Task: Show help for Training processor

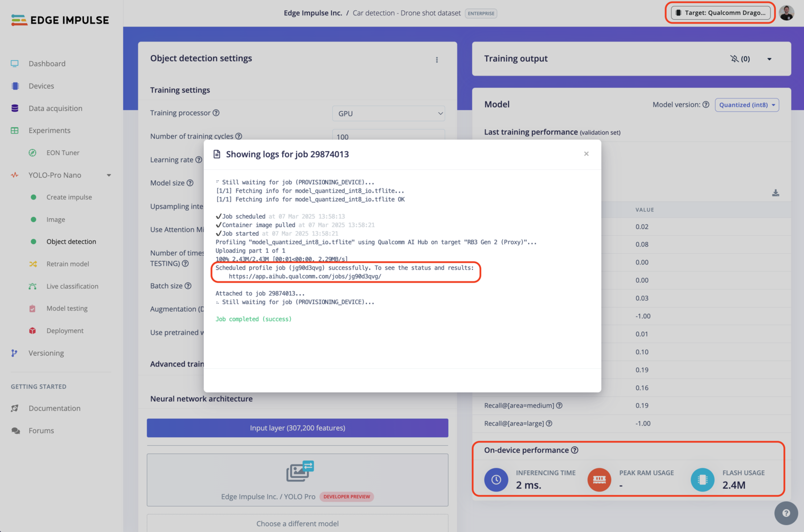Action: [216, 113]
